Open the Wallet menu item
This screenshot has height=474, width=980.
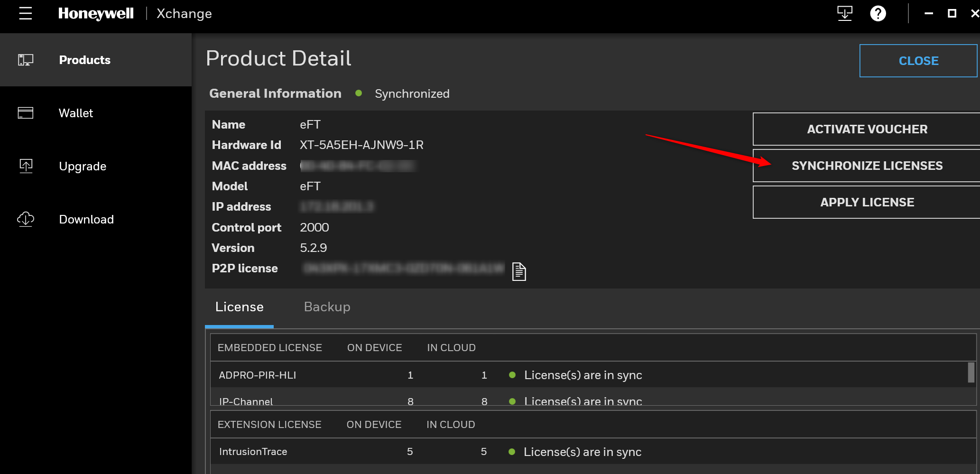[x=76, y=113]
